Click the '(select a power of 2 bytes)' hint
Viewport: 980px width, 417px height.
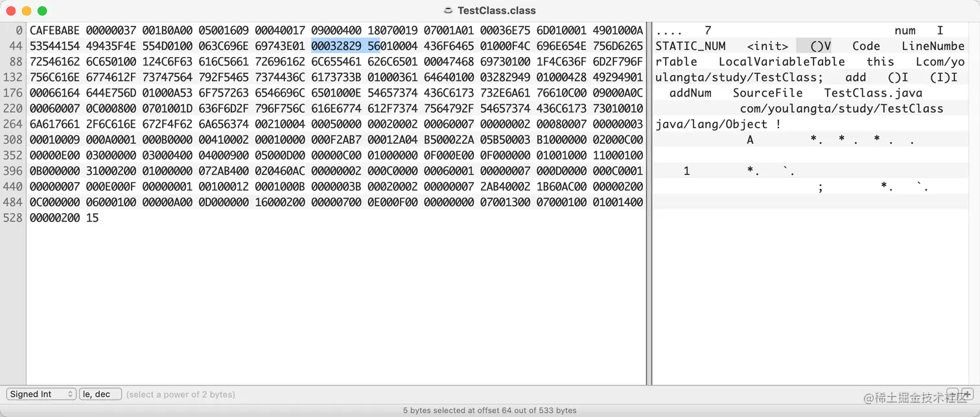(x=181, y=394)
